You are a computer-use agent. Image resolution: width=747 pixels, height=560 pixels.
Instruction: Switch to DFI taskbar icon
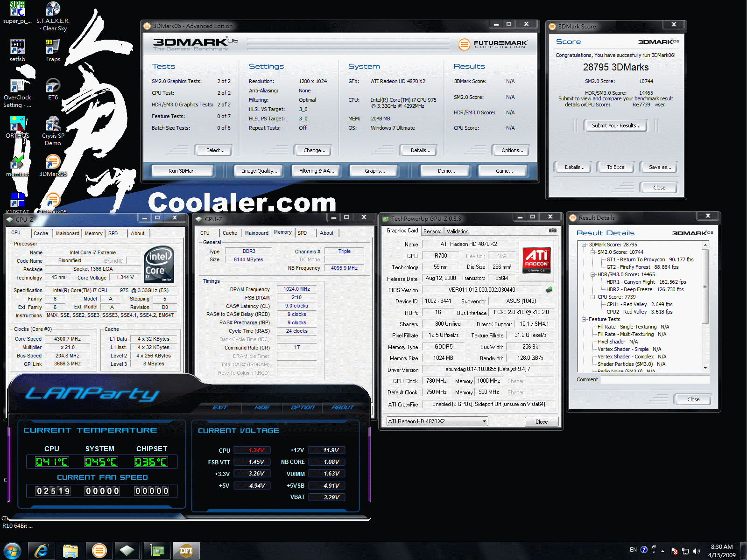click(186, 551)
